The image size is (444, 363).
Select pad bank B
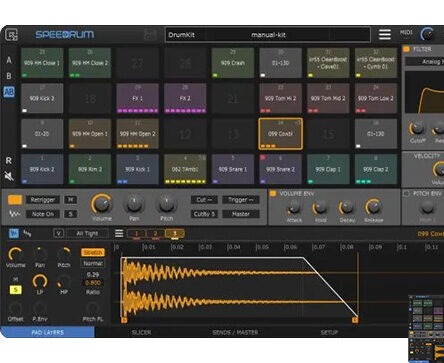(x=9, y=76)
